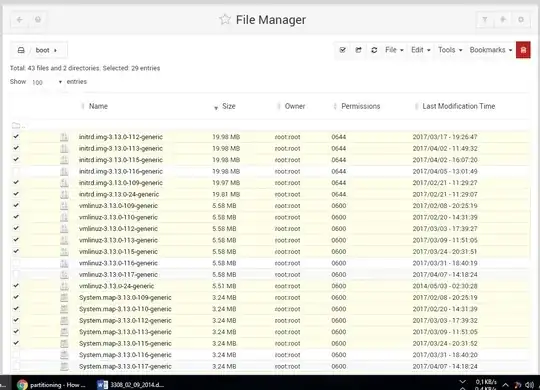Open the Bookmarks menu

[491, 50]
